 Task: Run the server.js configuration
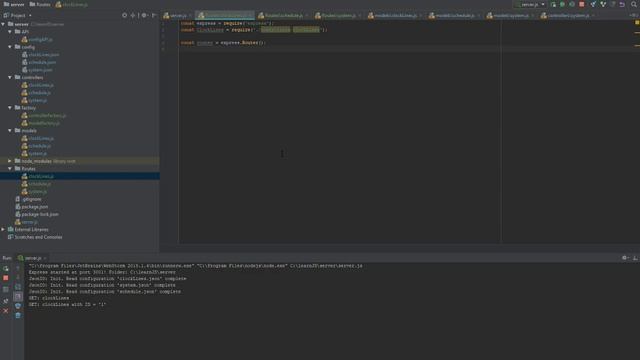pos(553,4)
